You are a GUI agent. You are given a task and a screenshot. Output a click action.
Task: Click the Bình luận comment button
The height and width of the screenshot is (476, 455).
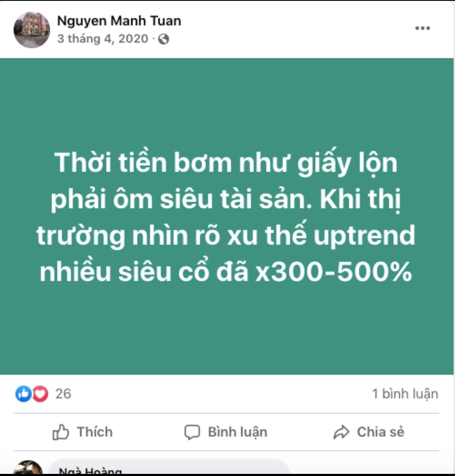[x=226, y=432]
